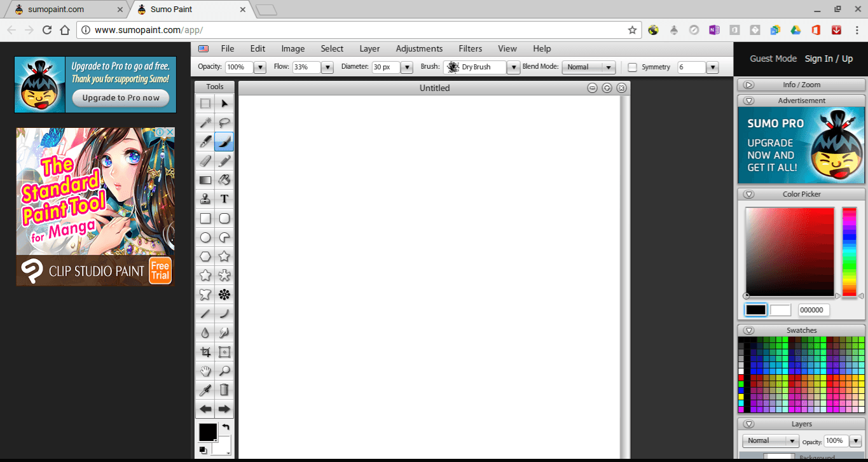This screenshot has width=868, height=462.
Task: Select the Zoom magnifier tool
Action: pos(224,371)
